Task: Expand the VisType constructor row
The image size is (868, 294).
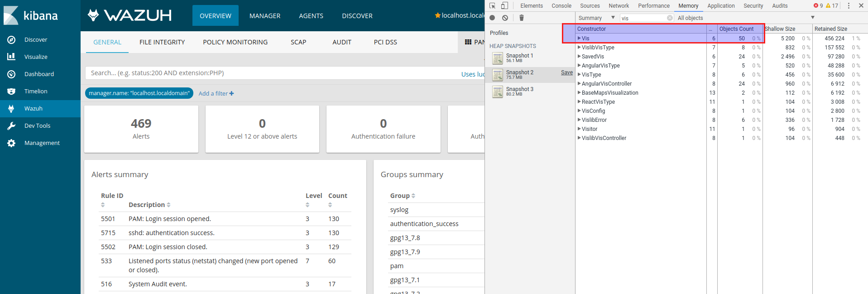Action: click(579, 74)
